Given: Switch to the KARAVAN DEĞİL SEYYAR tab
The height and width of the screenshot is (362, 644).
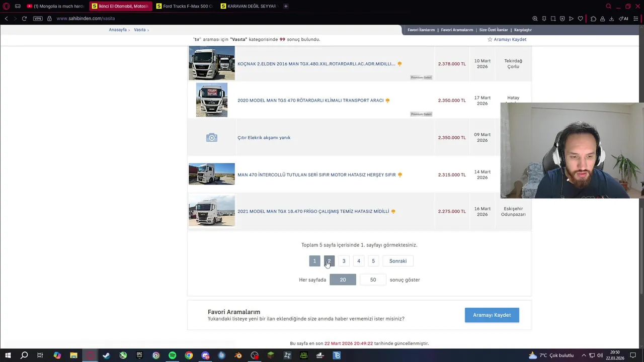Looking at the screenshot, I should (249, 6).
